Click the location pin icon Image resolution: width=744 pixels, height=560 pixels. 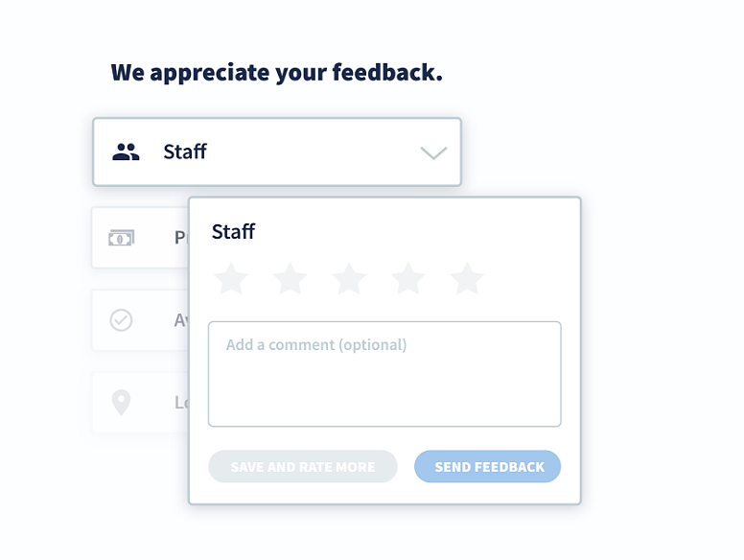(121, 402)
